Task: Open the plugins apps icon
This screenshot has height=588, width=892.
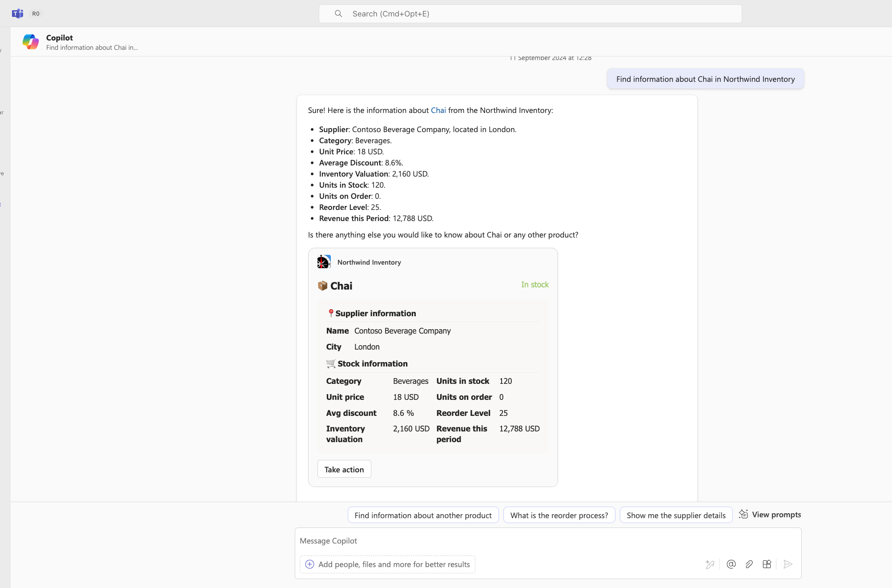Action: [x=767, y=564]
